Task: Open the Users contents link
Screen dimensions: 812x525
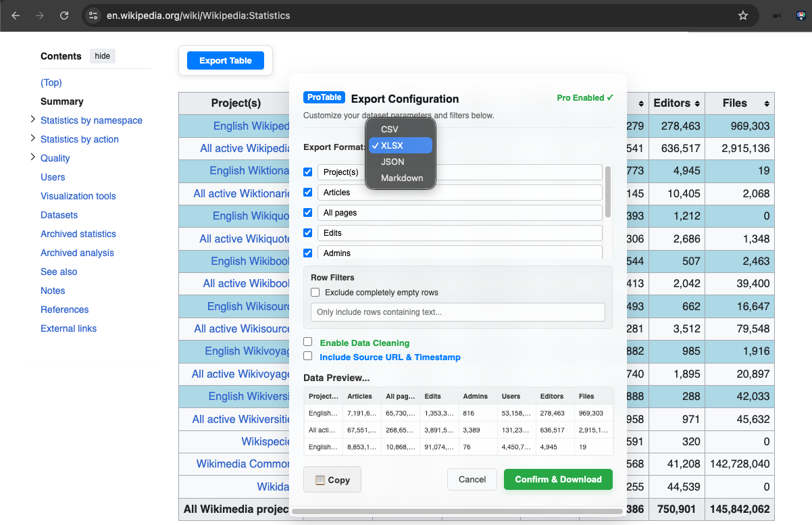Action: 53,177
